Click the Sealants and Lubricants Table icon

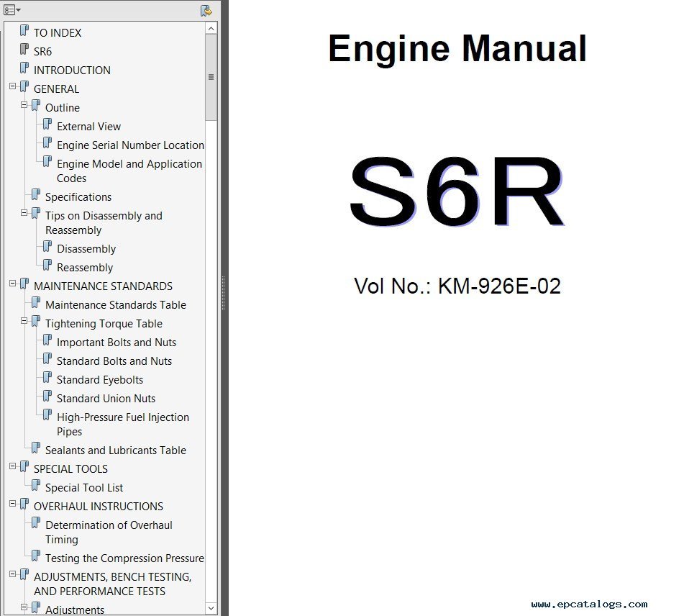point(36,448)
